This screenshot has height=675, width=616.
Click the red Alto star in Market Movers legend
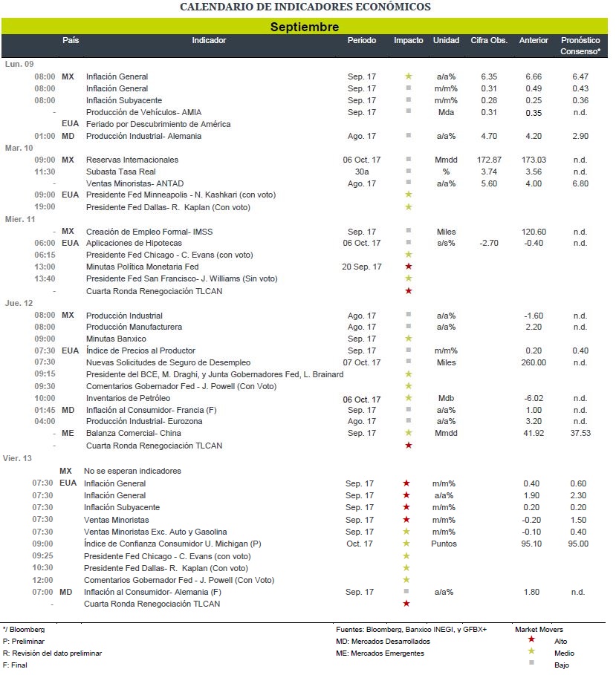pyautogui.click(x=531, y=639)
